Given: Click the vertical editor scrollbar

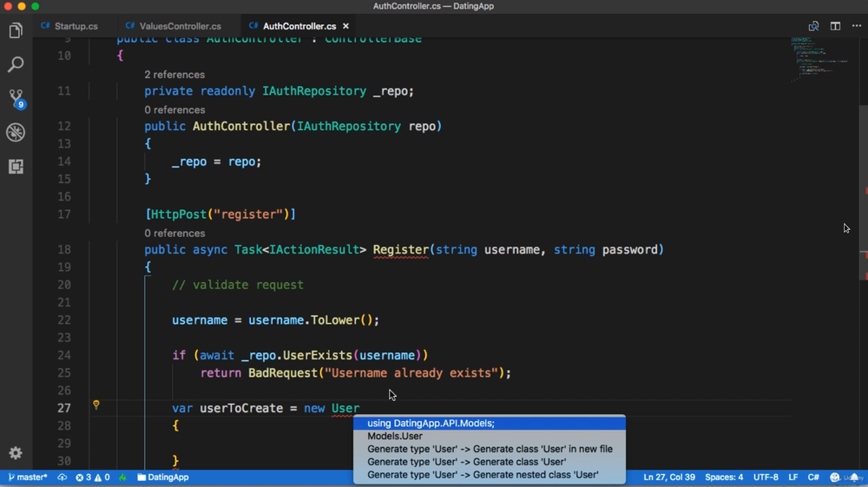Looking at the screenshot, I should tap(863, 194).
